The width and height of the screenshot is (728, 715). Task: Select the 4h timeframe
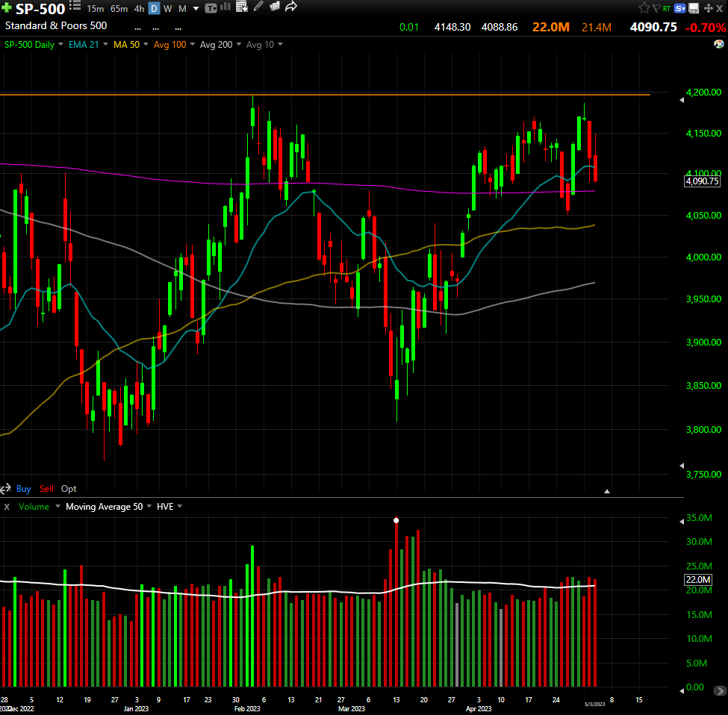(x=139, y=9)
